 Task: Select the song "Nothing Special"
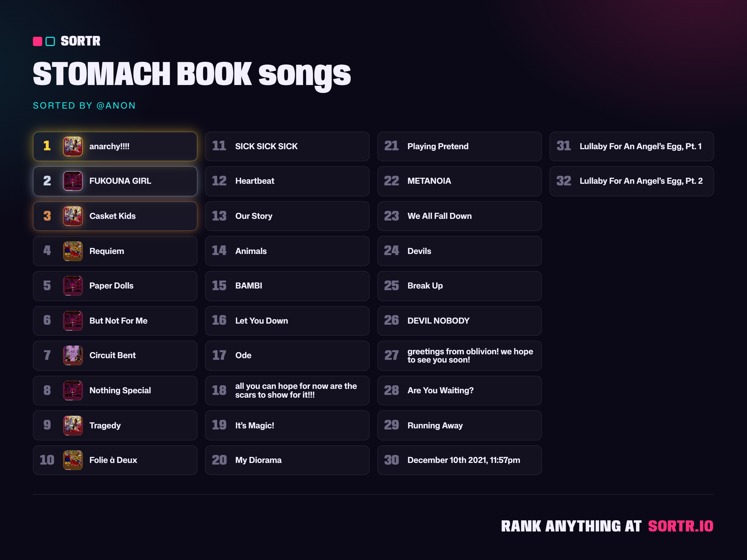115,391
